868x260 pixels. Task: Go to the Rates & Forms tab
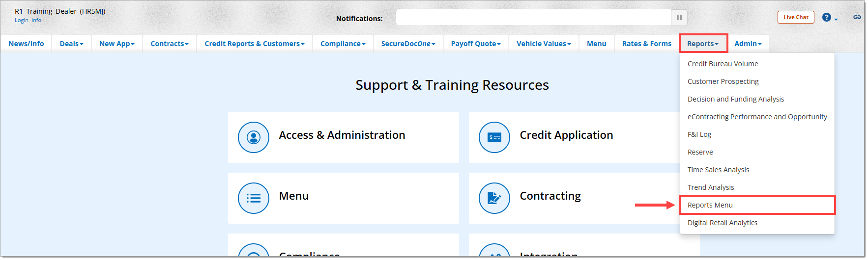(x=646, y=44)
